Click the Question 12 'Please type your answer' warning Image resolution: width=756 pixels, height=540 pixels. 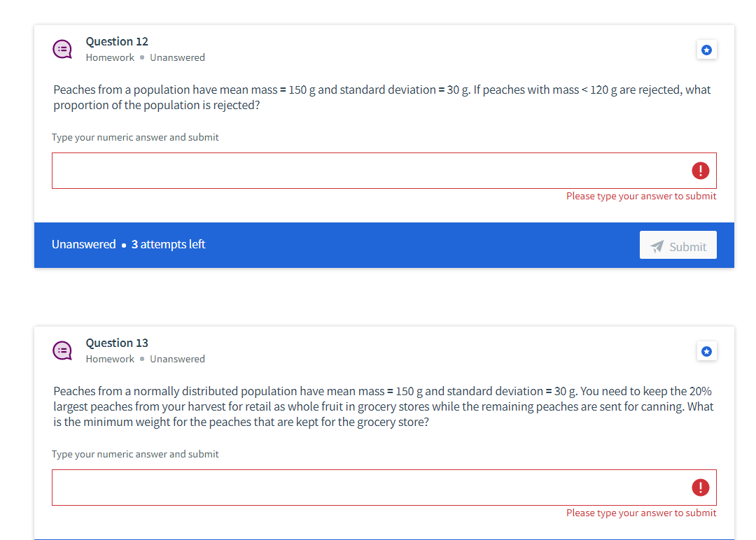641,196
